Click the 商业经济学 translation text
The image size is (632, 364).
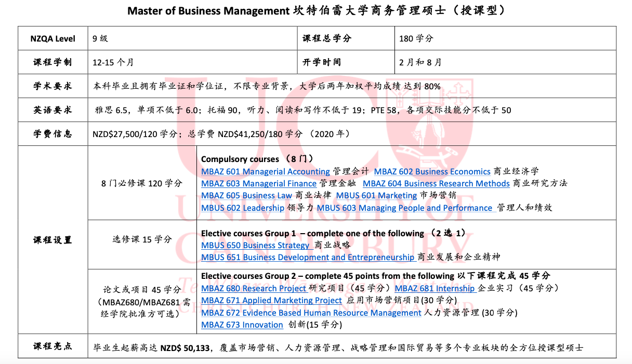(x=516, y=171)
